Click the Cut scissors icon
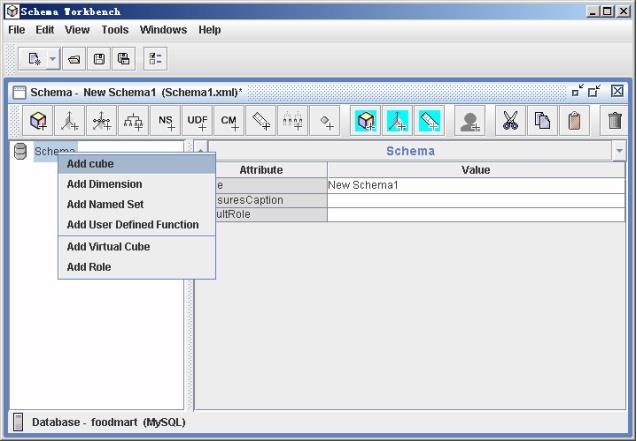637x441 pixels. (510, 121)
